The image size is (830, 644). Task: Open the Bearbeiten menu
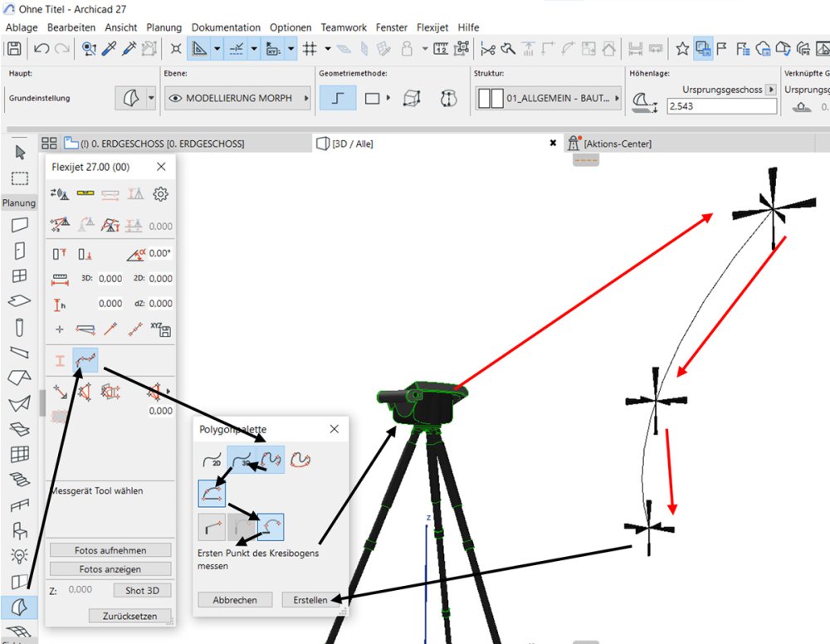(71, 27)
